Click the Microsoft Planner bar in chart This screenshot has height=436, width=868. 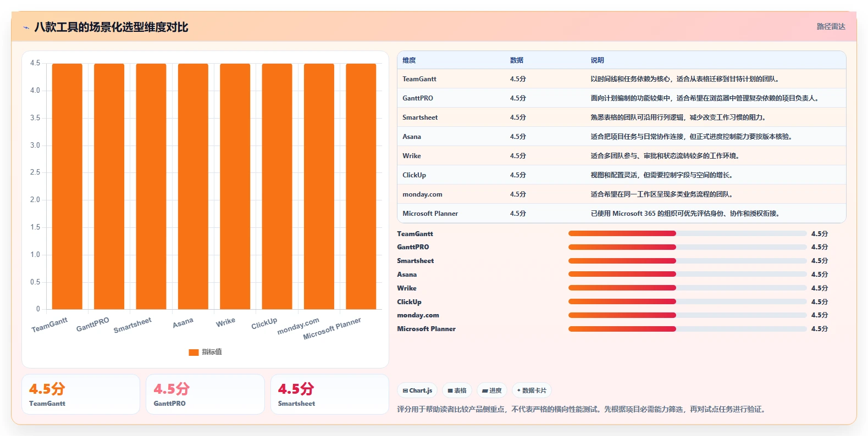point(361,186)
